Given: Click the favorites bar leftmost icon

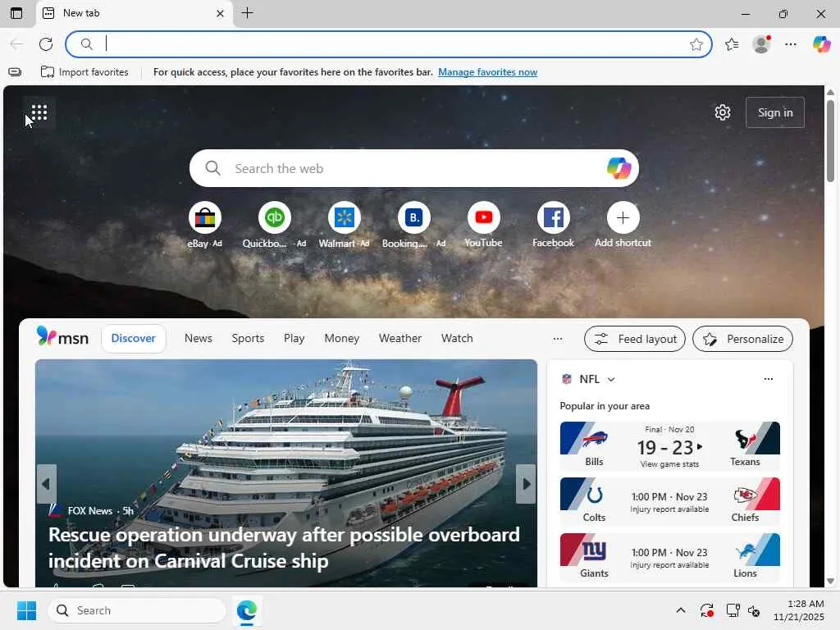Looking at the screenshot, I should click(x=15, y=72).
